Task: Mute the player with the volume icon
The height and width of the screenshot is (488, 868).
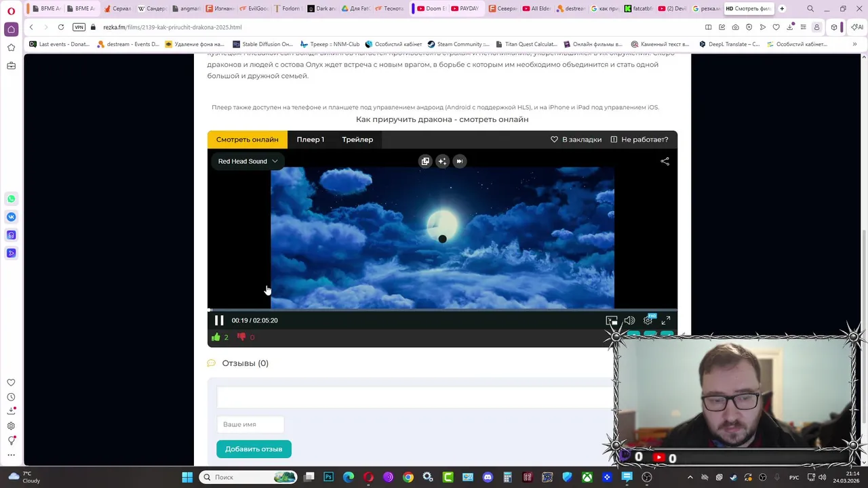Action: click(629, 321)
